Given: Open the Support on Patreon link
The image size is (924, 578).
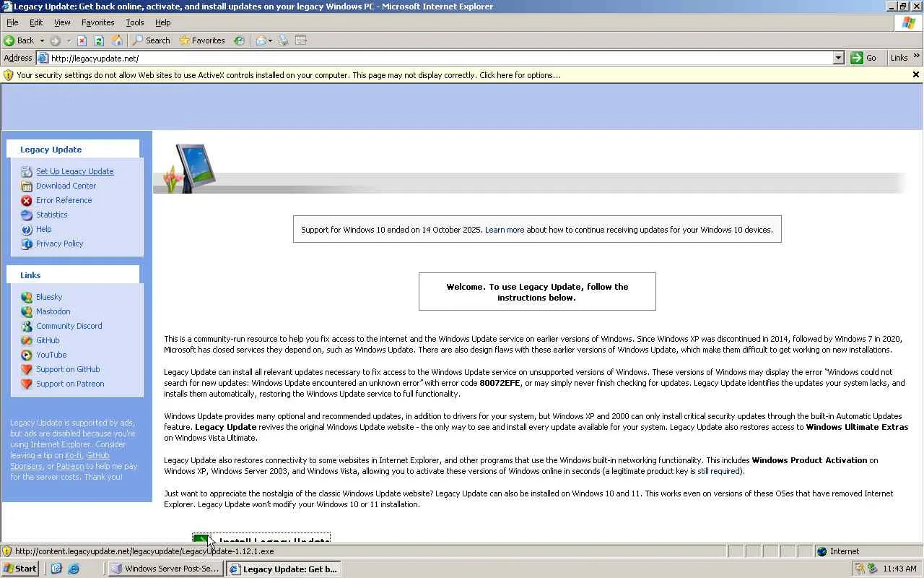Looking at the screenshot, I should click(x=70, y=384).
